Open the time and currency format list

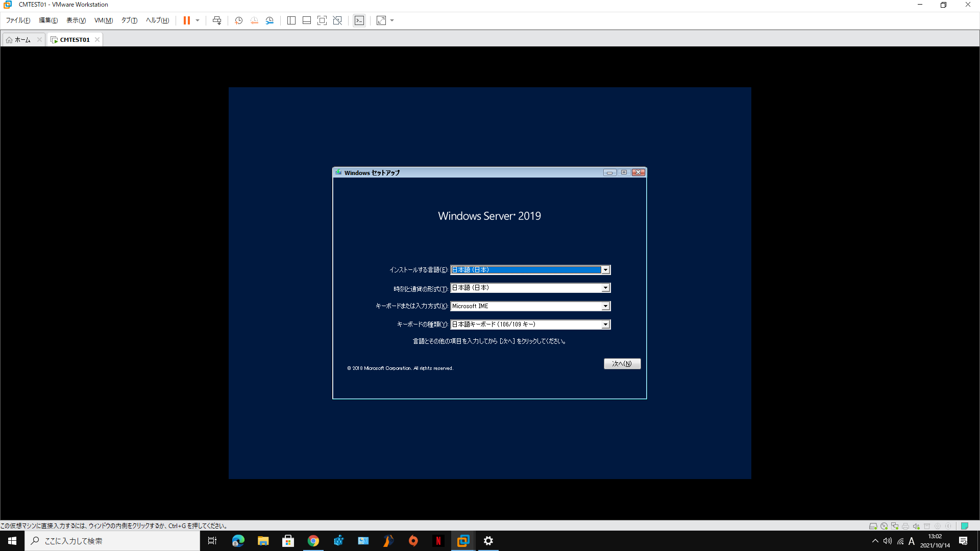[x=605, y=288]
